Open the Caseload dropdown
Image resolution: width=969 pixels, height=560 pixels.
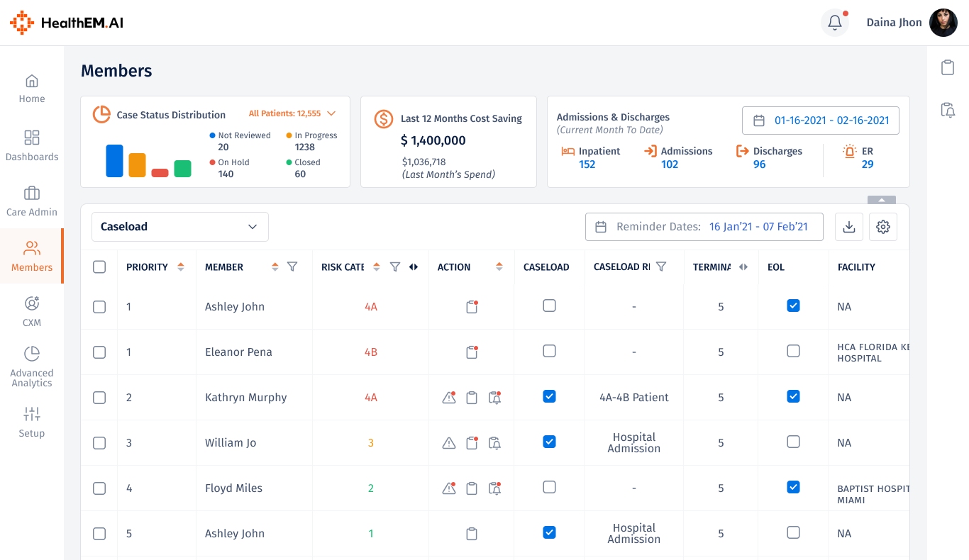(180, 227)
